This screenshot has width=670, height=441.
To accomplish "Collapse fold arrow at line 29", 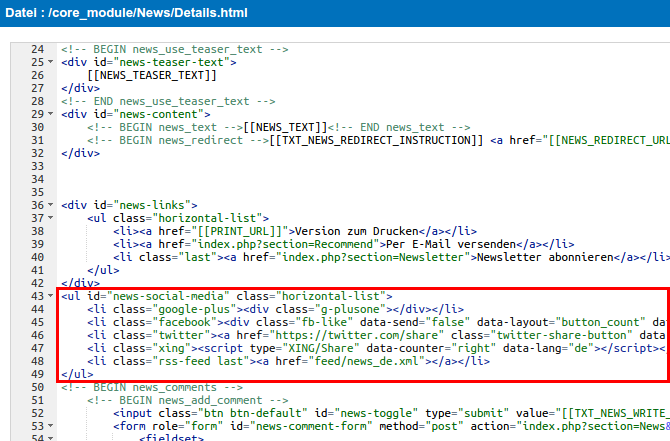I will [50, 114].
